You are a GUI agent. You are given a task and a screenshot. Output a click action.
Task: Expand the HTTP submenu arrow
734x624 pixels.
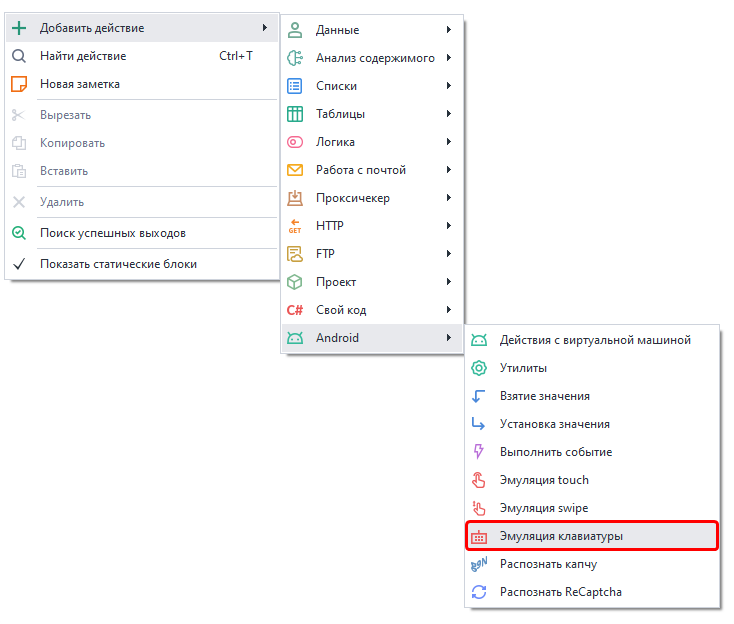[450, 226]
